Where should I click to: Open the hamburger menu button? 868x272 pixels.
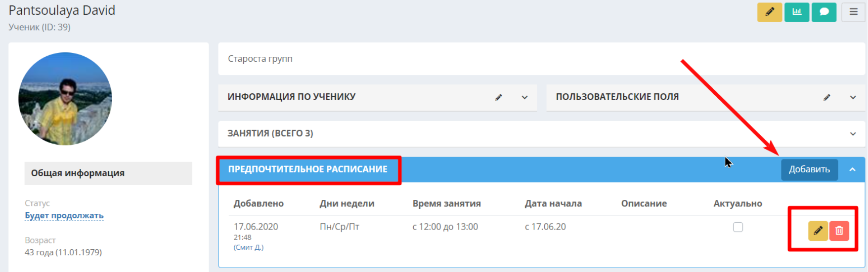pyautogui.click(x=854, y=12)
